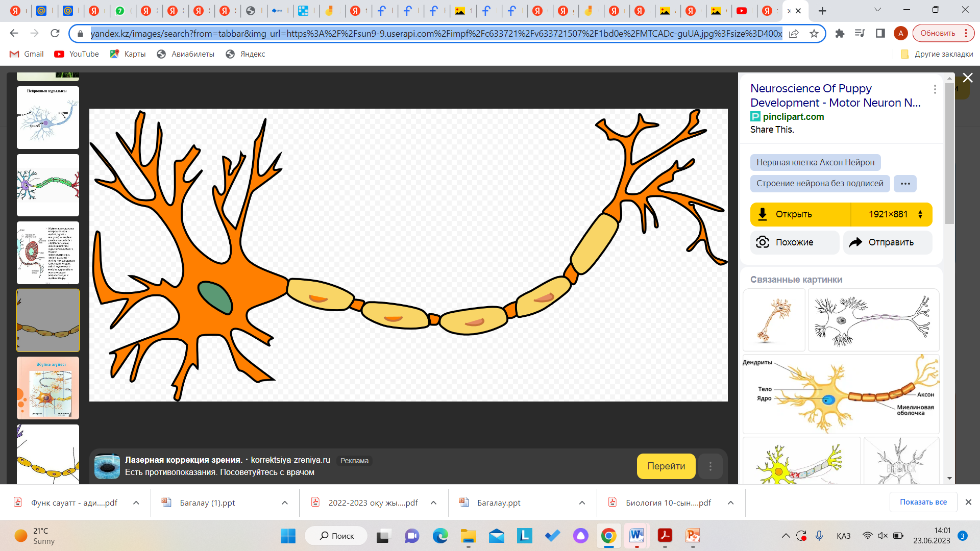980x551 pixels.
Task: Reload the page with the refresh icon
Action: tap(55, 34)
